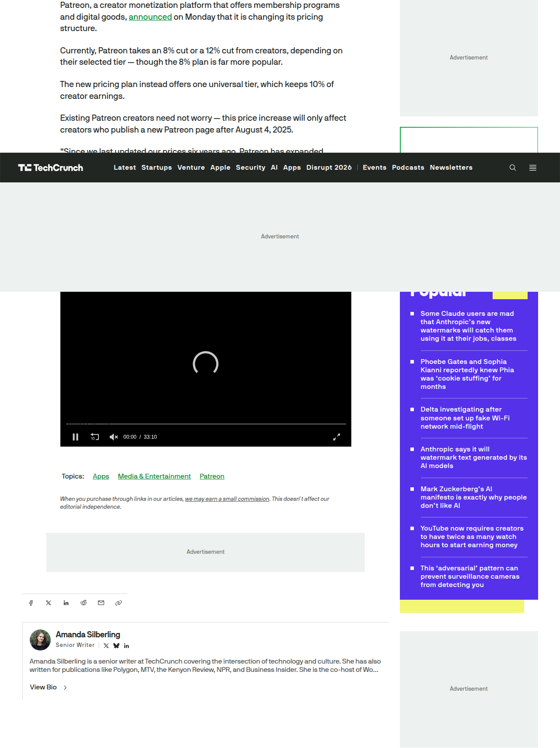560x748 pixels.
Task: Share article on X
Action: click(49, 603)
